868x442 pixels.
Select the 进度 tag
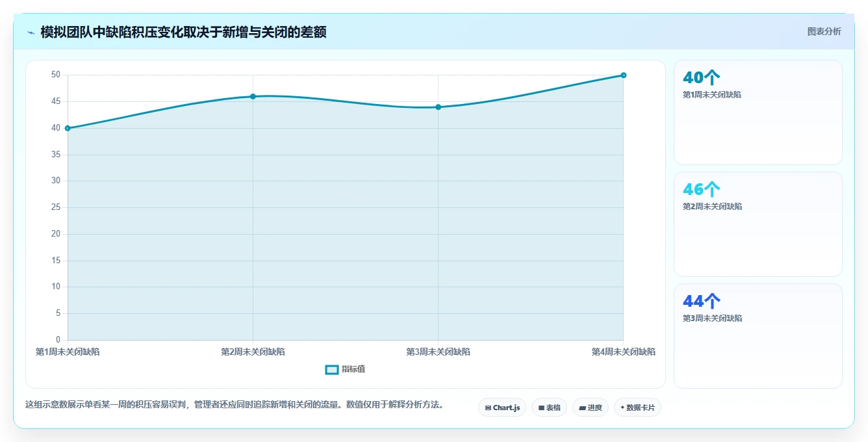(590, 408)
